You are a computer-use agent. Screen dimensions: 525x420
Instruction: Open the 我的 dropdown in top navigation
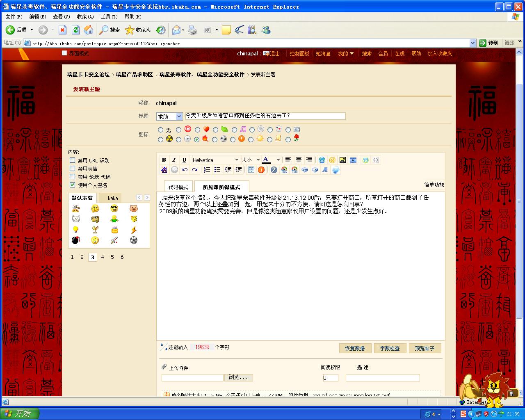point(346,54)
